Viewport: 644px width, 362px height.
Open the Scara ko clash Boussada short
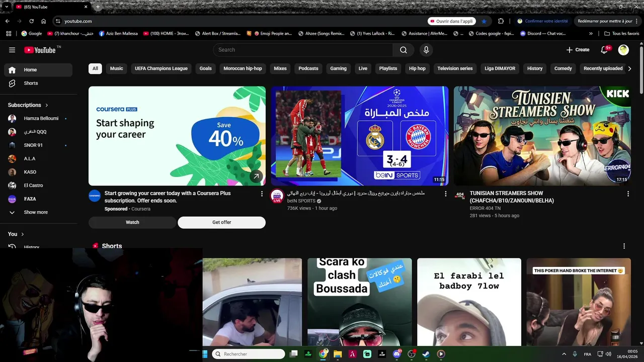click(x=360, y=302)
